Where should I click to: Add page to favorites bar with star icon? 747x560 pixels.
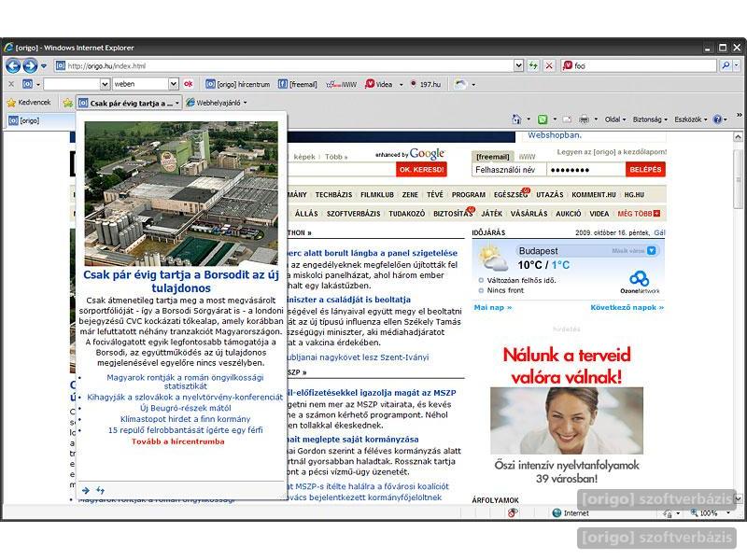pos(67,103)
